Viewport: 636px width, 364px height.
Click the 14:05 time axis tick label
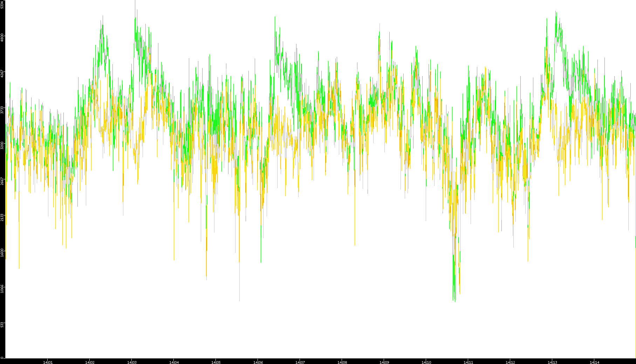click(216, 362)
